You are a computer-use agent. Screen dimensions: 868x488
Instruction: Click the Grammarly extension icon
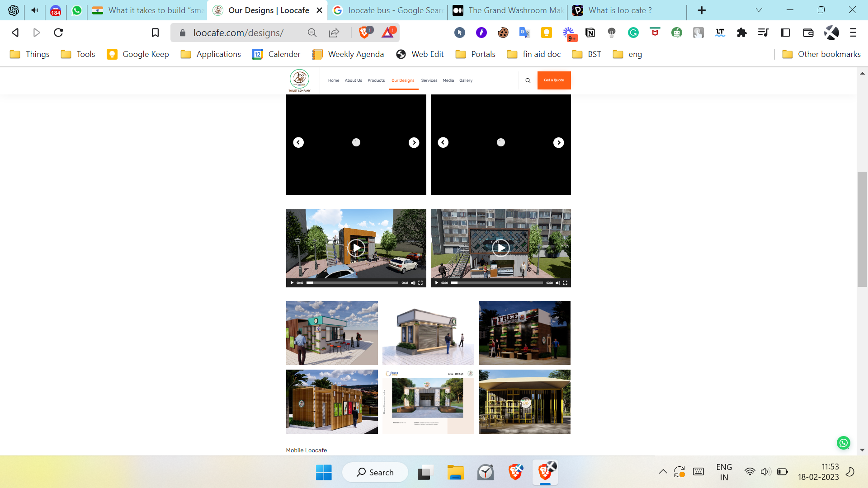click(x=633, y=33)
